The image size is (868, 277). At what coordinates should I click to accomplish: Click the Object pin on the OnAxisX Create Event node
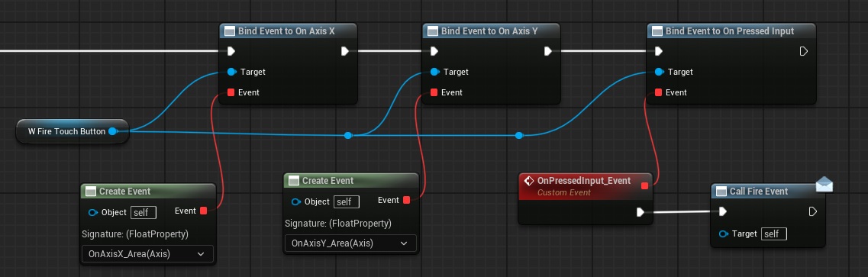(92, 212)
